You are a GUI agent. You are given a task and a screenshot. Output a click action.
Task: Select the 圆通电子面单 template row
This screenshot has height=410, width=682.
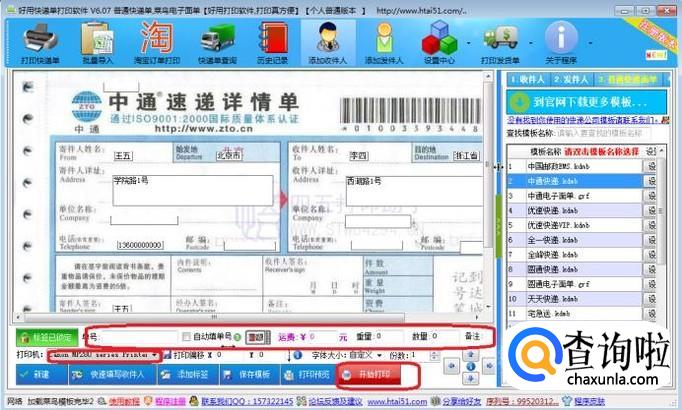574,284
